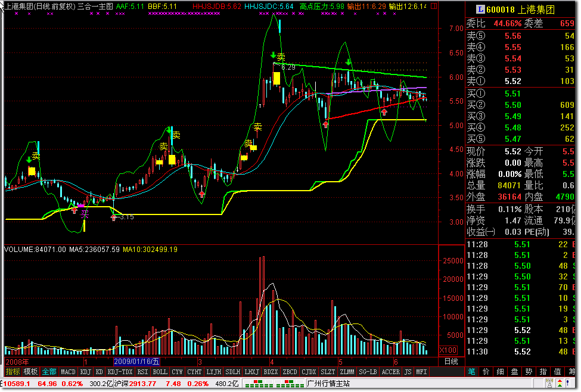581x392 pixels.
Task: Open the LYJH indicator
Action: [x=214, y=372]
